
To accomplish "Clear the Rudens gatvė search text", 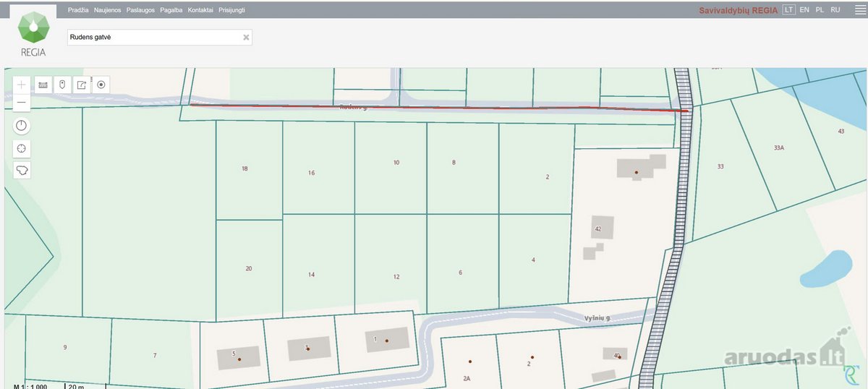I will (x=246, y=37).
